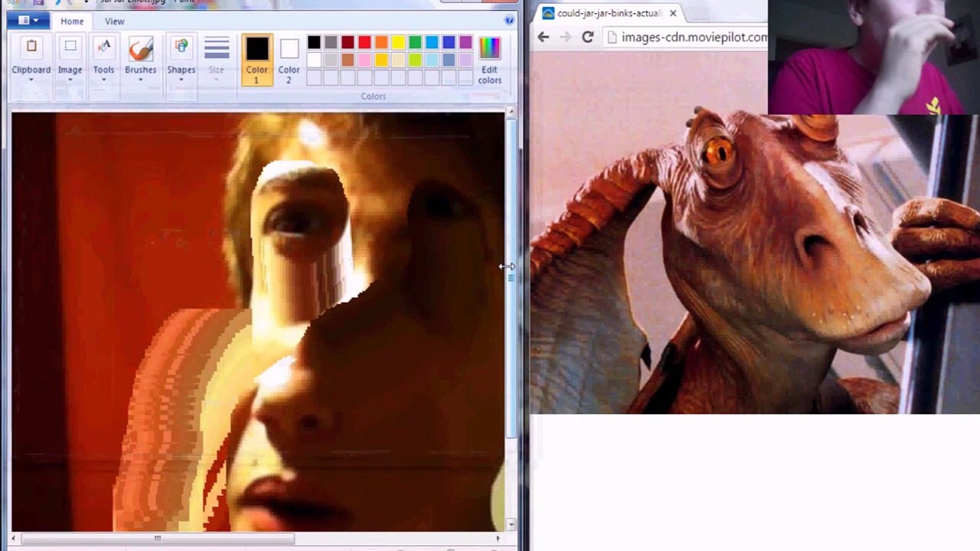Switch to the View ribbon tab
Viewport: 980px width, 551px height.
(115, 21)
